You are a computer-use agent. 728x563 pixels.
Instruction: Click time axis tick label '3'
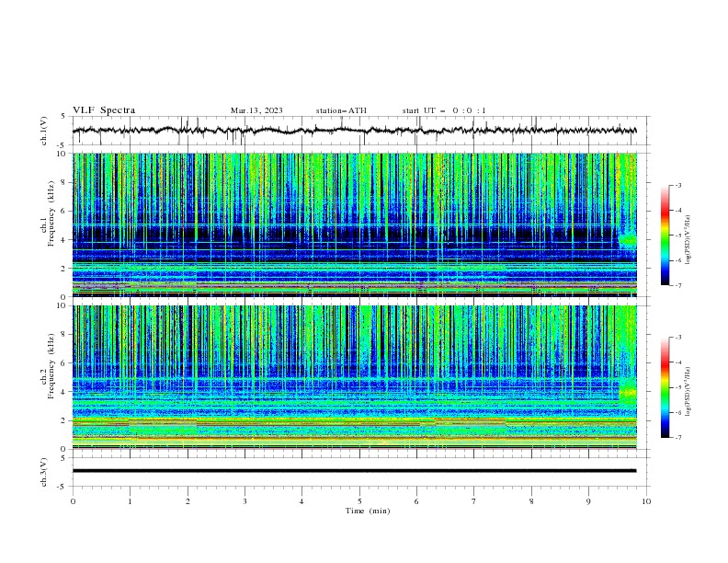click(245, 501)
